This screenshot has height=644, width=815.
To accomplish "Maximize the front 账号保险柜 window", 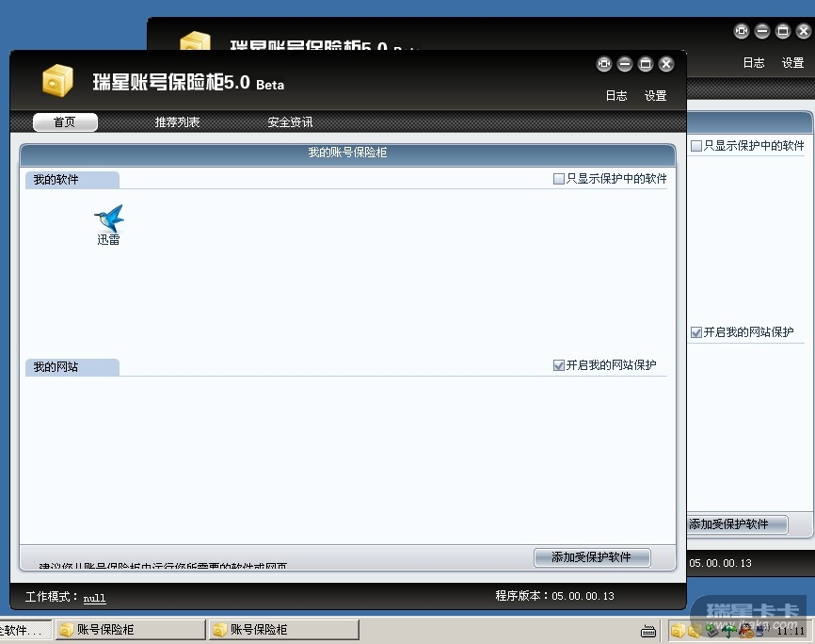I will coord(646,64).
